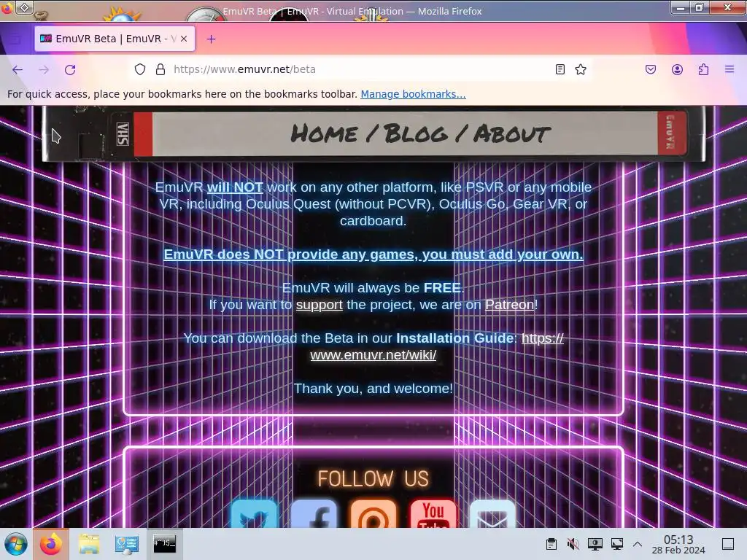
Task: Toggle reader view icon
Action: [x=560, y=69]
